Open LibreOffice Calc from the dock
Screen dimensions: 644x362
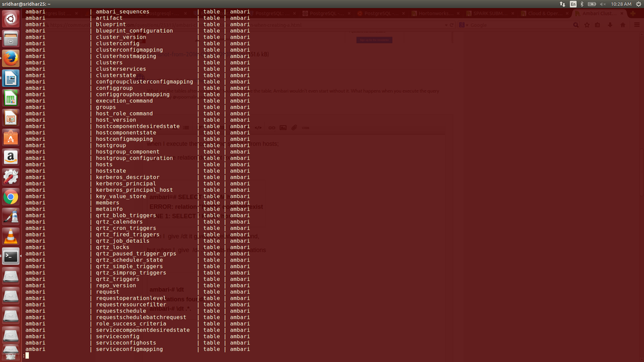click(11, 98)
